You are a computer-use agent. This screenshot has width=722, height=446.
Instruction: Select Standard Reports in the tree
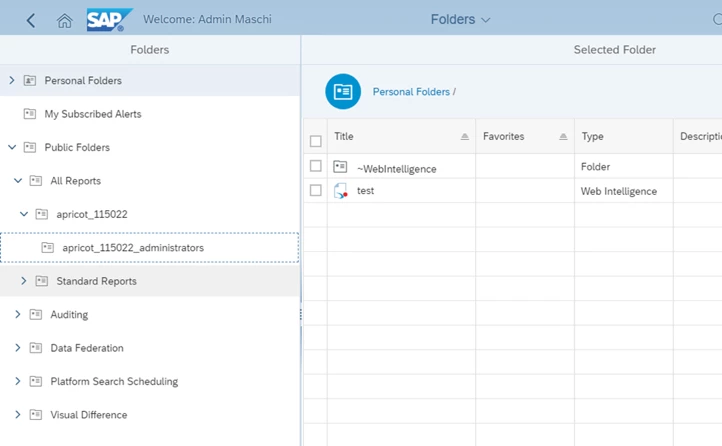point(96,281)
